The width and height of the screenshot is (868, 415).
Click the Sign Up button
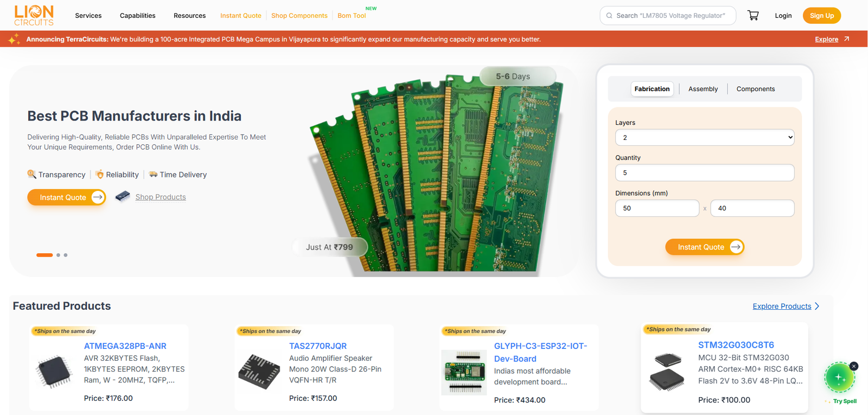click(x=822, y=16)
